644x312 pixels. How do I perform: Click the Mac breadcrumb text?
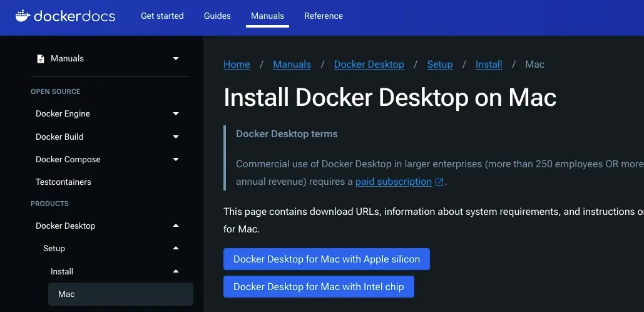coord(534,65)
